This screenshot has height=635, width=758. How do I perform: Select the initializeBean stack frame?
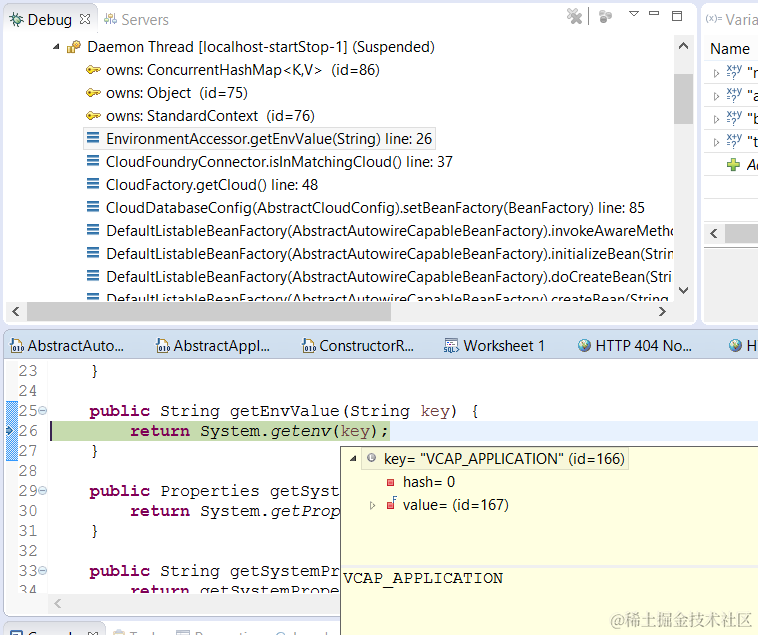pyautogui.click(x=390, y=254)
